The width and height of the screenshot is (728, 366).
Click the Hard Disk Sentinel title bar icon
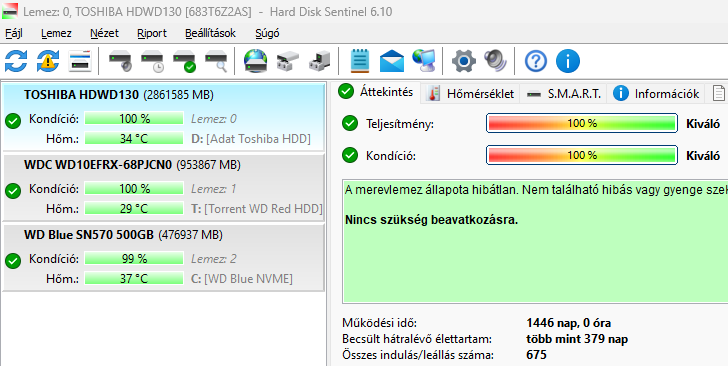point(10,11)
